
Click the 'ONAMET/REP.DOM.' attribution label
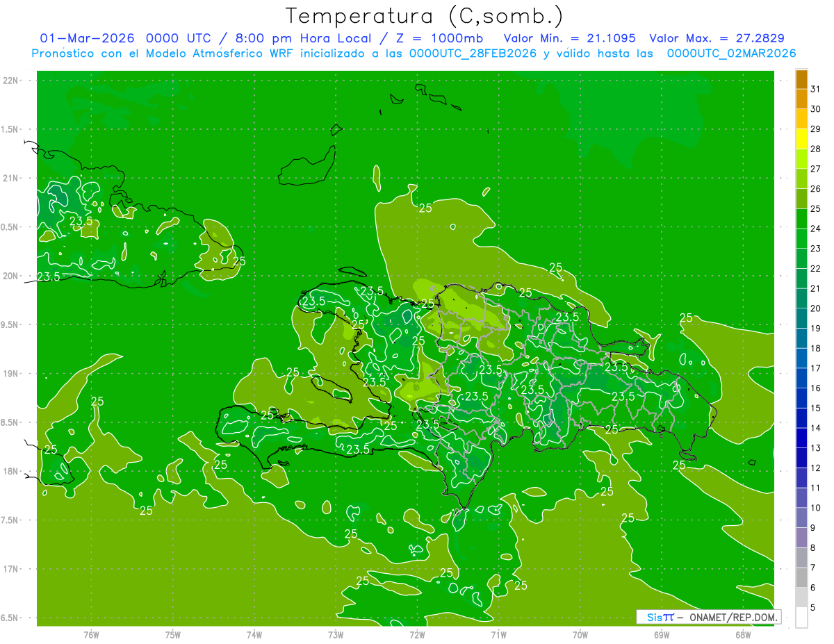pyautogui.click(x=733, y=617)
